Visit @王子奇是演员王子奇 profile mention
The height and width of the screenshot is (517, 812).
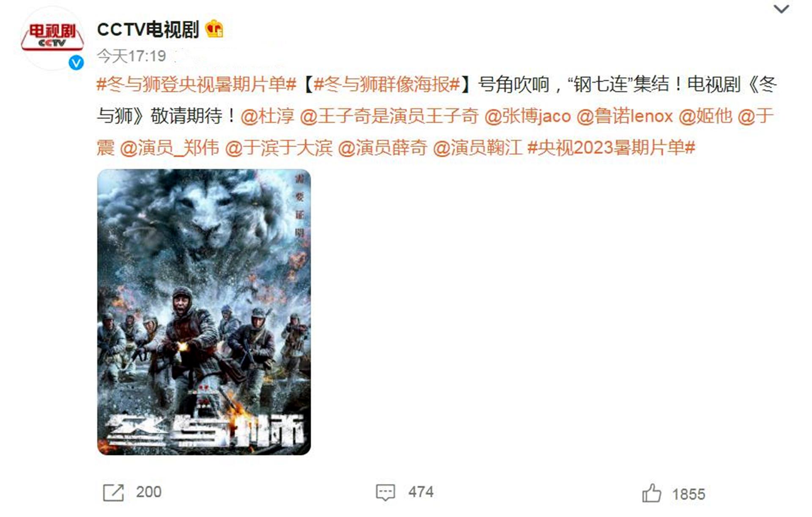coord(389,116)
